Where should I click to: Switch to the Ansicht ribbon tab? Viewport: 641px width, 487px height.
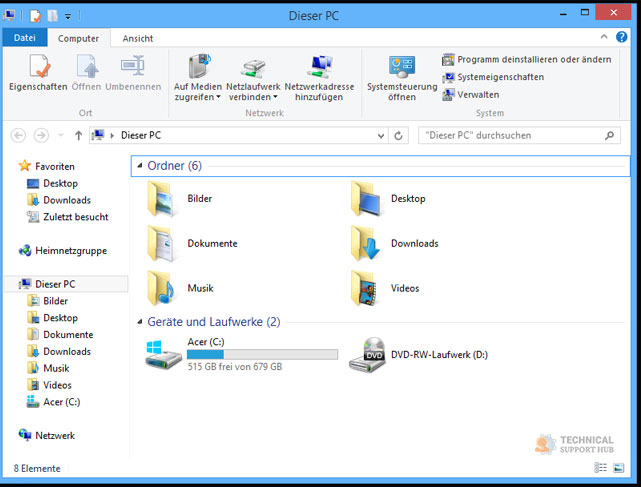[x=138, y=38]
